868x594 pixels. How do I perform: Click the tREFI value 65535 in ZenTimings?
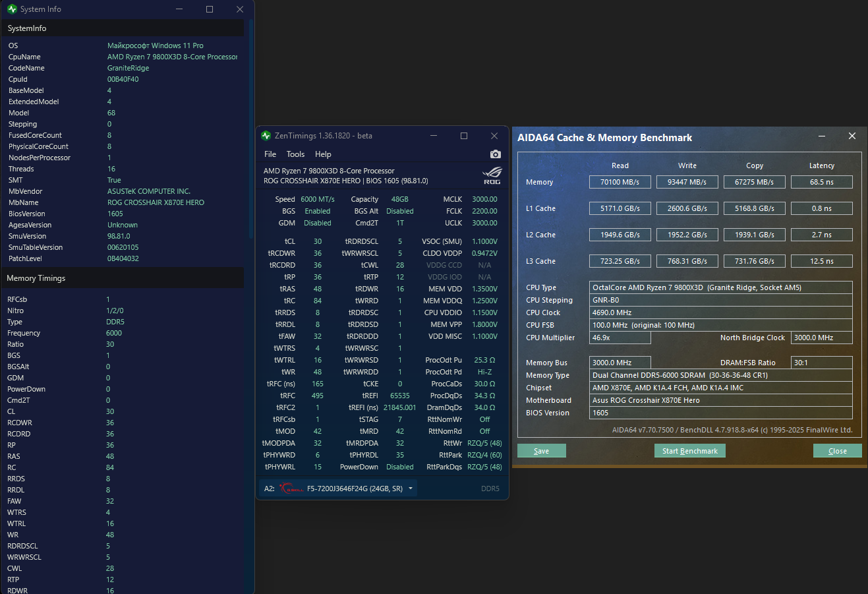pyautogui.click(x=400, y=396)
